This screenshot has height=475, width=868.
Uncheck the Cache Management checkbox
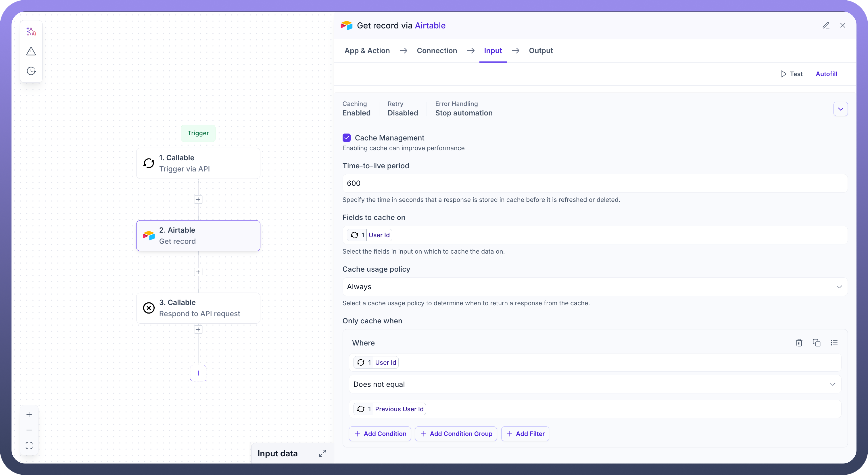(347, 138)
